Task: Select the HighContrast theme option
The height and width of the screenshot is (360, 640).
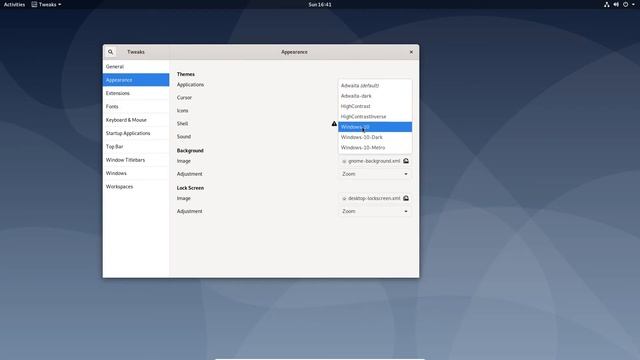Action: [x=375, y=106]
